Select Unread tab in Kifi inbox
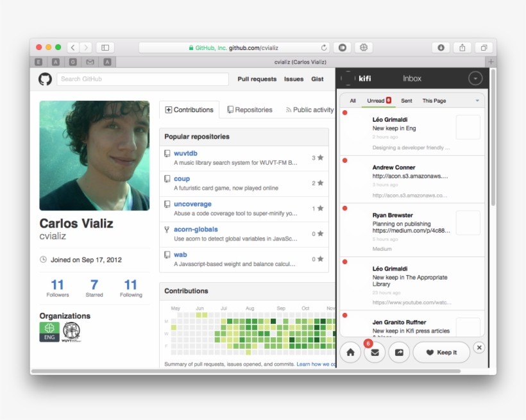The width and height of the screenshot is (526, 420). point(376,101)
